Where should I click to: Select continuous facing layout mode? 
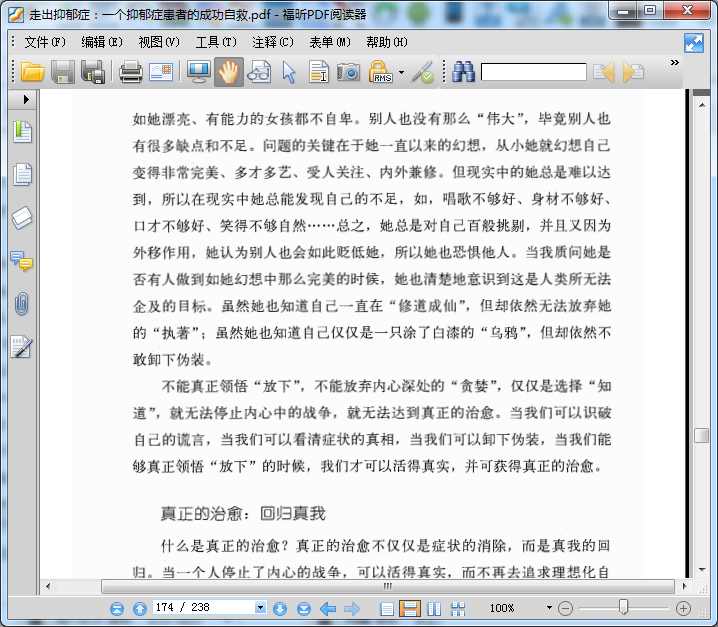[458, 609]
